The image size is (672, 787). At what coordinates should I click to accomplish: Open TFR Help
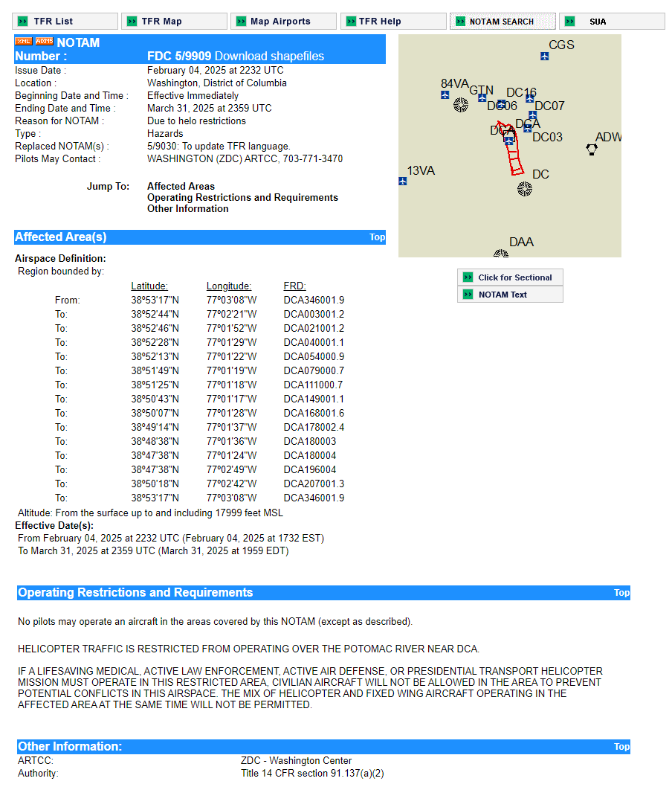pos(393,21)
